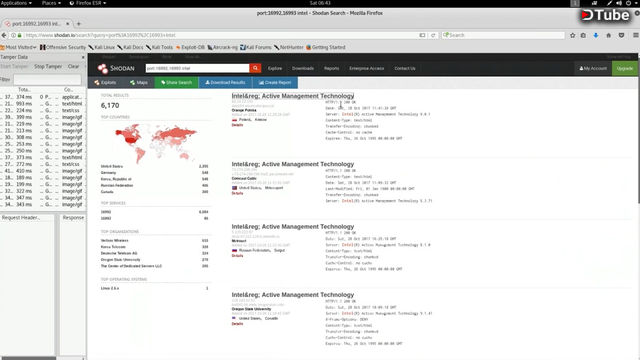
Task: Click the Download Results button
Action: (225, 82)
